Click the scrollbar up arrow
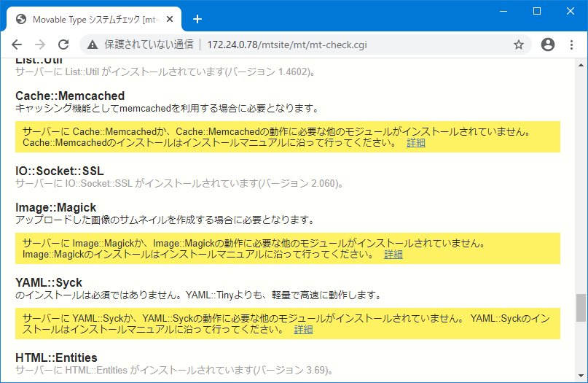The image size is (588, 383). [x=581, y=65]
